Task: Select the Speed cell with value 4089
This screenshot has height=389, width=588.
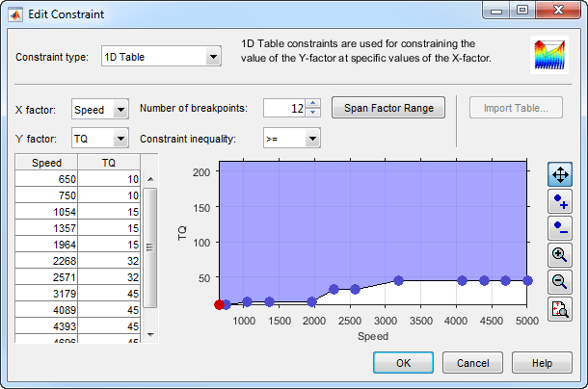Action: (46, 309)
